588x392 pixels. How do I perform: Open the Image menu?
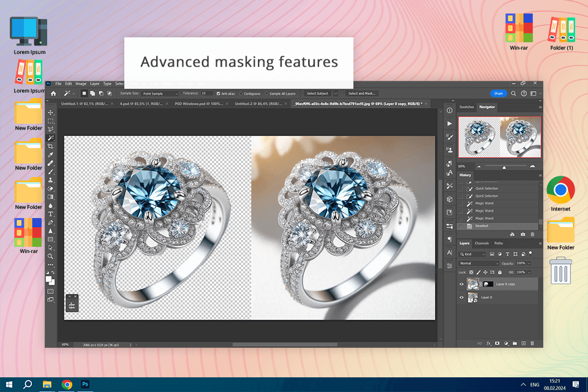(x=81, y=84)
